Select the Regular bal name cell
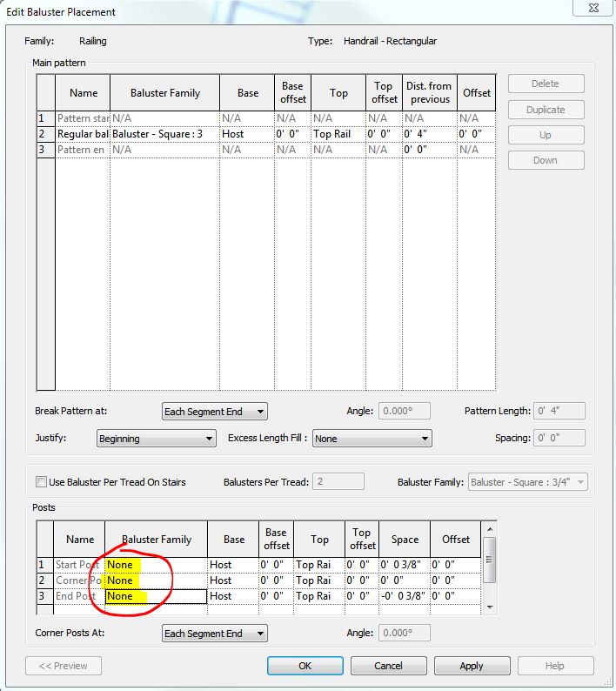This screenshot has width=616, height=691. coord(83,134)
